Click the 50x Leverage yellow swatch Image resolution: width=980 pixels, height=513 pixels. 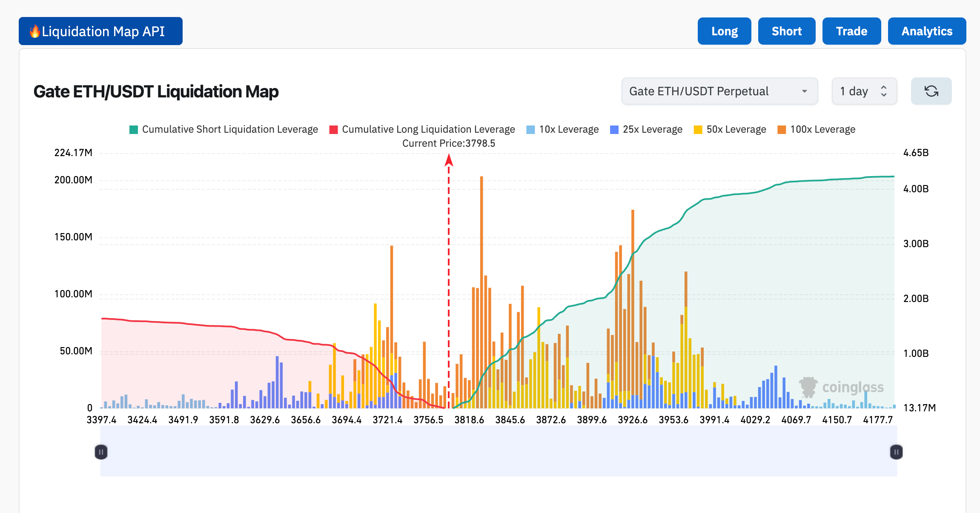(x=698, y=130)
